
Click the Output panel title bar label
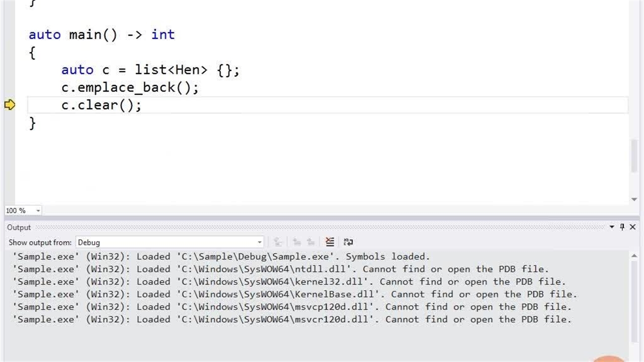[x=19, y=228]
